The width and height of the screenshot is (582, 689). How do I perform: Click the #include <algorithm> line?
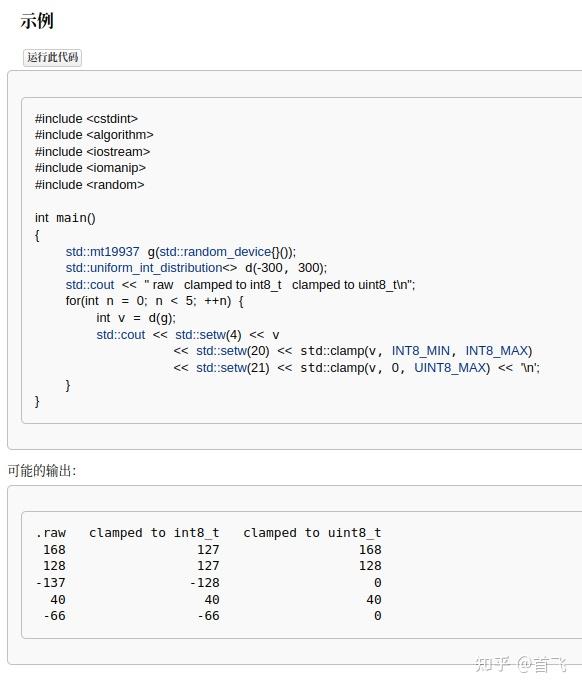click(x=94, y=135)
